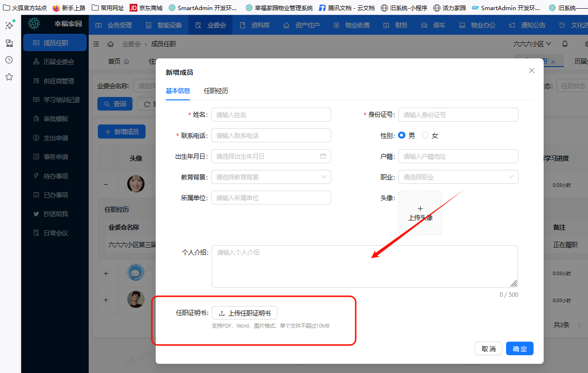Image resolution: width=588 pixels, height=373 pixels.
Task: Click the 上传头像 avatar upload area
Action: click(420, 212)
